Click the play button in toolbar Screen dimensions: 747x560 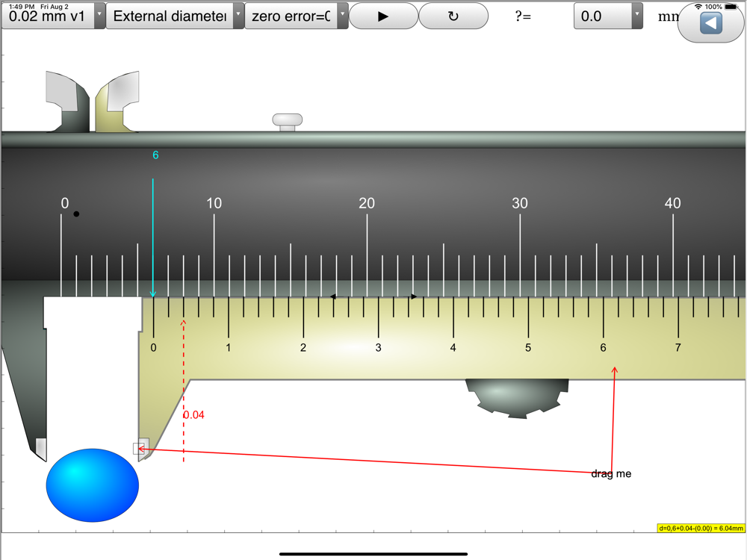(x=383, y=16)
